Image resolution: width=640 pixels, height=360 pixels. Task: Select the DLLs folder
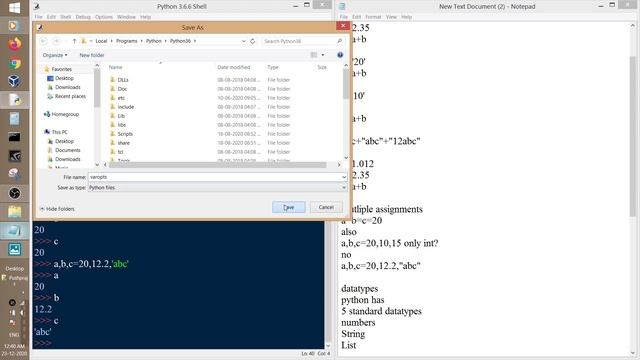coord(123,80)
